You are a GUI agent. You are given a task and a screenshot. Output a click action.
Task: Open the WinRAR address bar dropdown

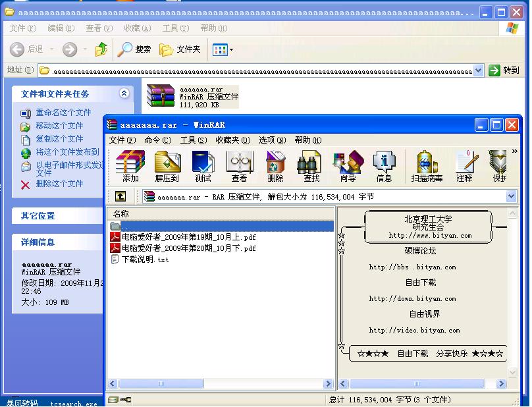[x=511, y=196]
